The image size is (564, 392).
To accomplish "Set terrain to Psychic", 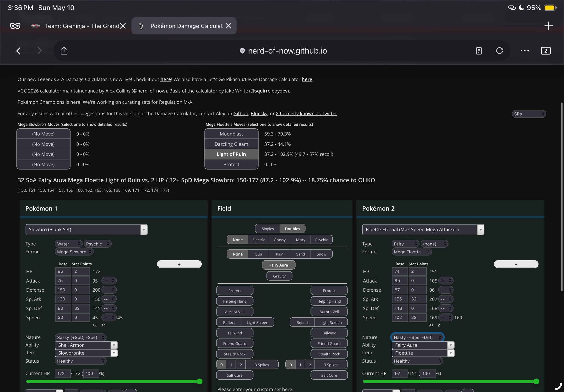I will tap(321, 240).
